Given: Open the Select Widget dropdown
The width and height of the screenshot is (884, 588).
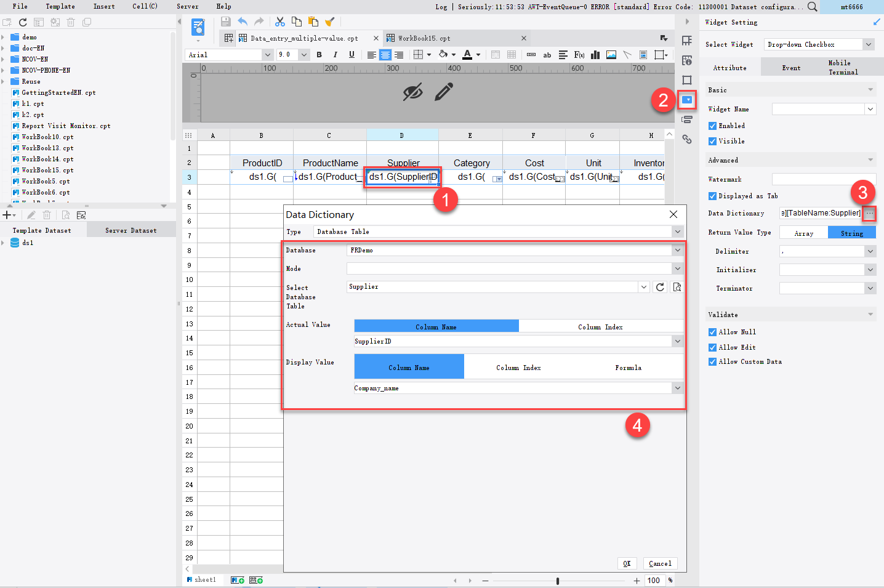Looking at the screenshot, I should pos(869,44).
